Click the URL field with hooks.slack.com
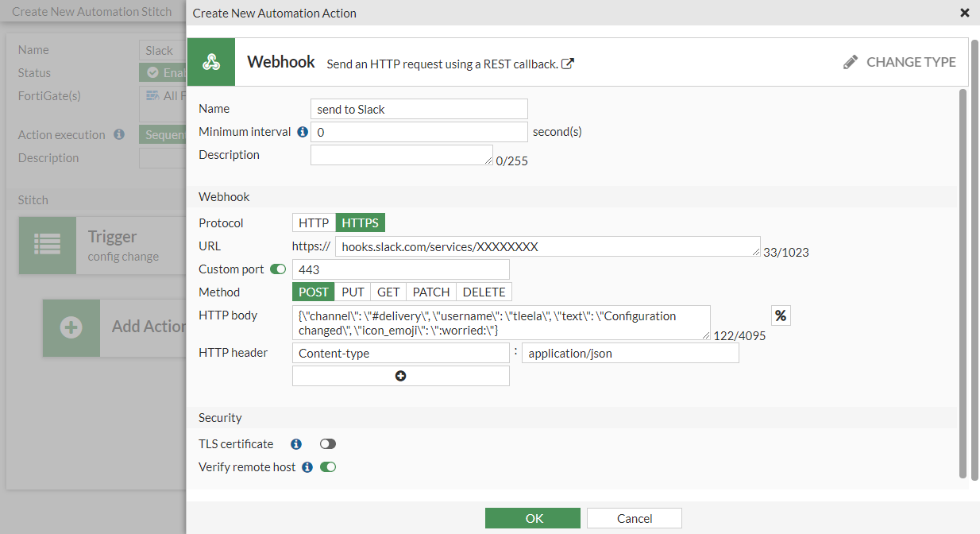The image size is (980, 534). coord(548,246)
